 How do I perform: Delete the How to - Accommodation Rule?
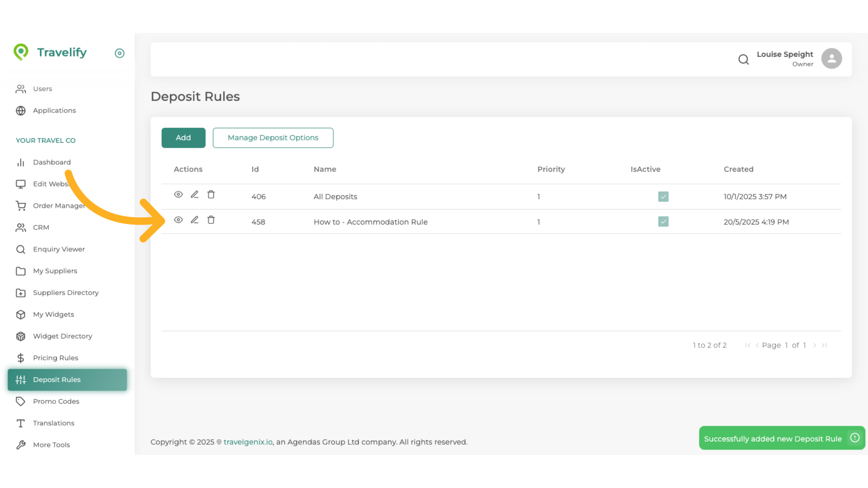pos(211,220)
